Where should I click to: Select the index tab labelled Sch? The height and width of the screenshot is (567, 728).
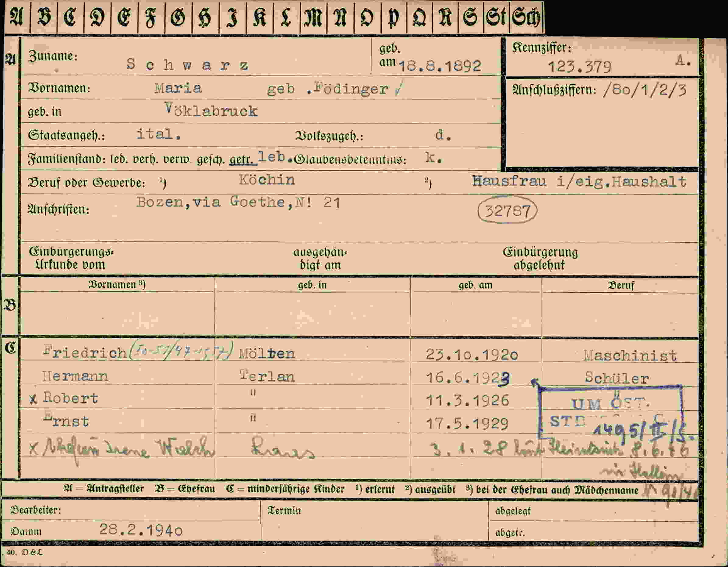[527, 17]
